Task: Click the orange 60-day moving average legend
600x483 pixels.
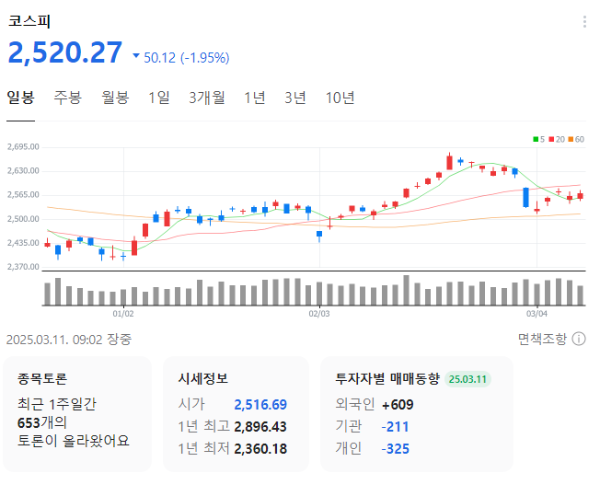Action: 576,139
